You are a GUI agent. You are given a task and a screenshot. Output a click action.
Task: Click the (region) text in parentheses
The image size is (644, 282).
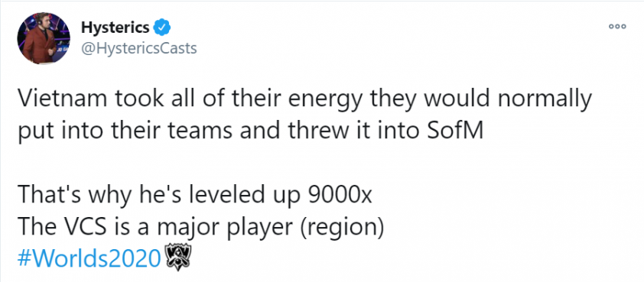(341, 228)
